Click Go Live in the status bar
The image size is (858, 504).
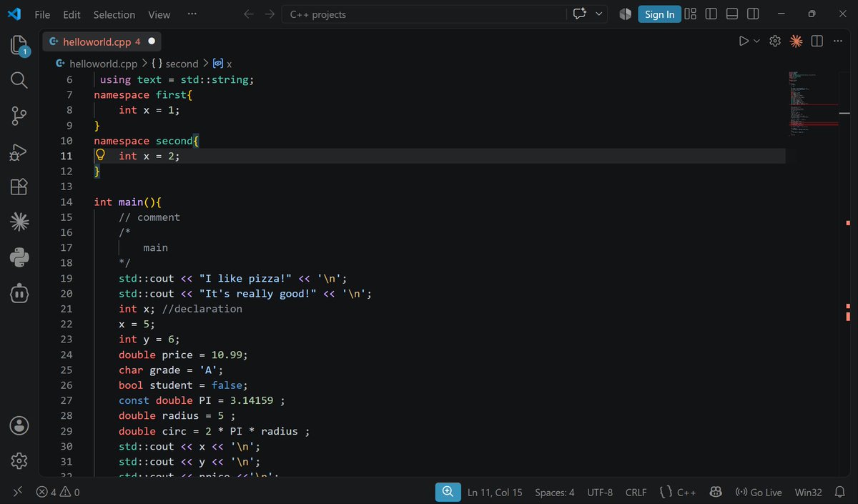759,492
